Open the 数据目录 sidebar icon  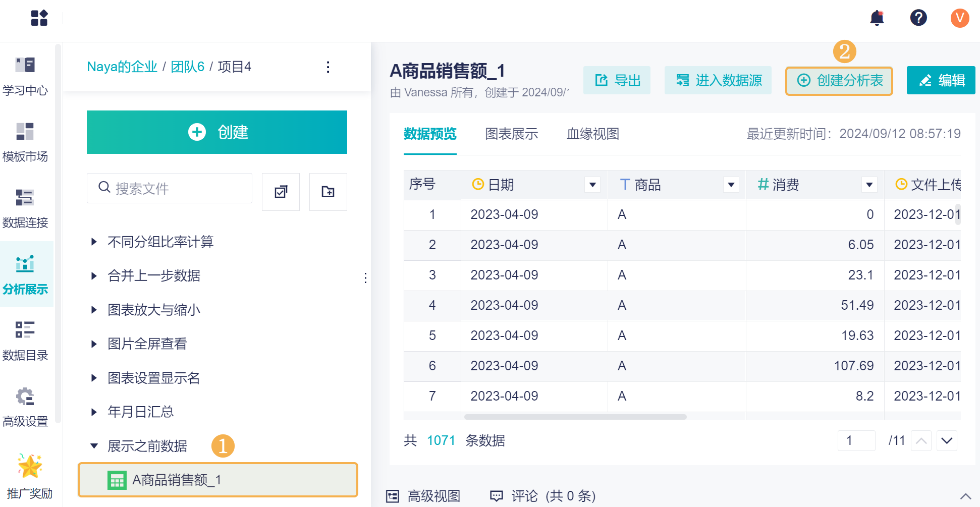pyautogui.click(x=25, y=341)
